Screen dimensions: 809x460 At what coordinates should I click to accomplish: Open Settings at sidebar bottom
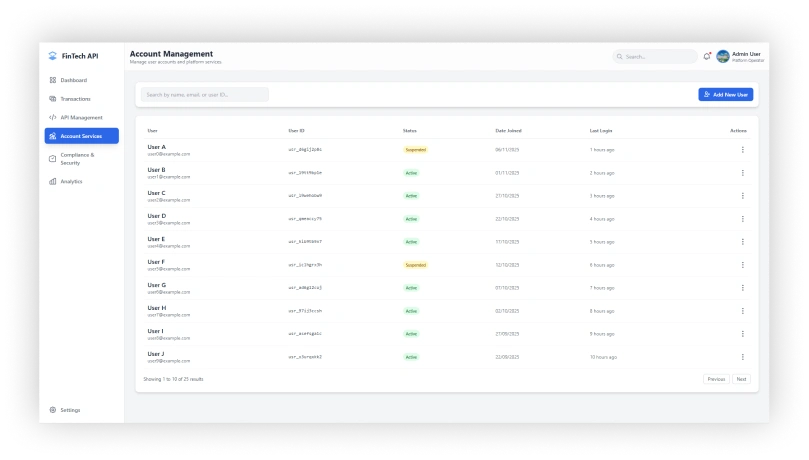[82, 410]
